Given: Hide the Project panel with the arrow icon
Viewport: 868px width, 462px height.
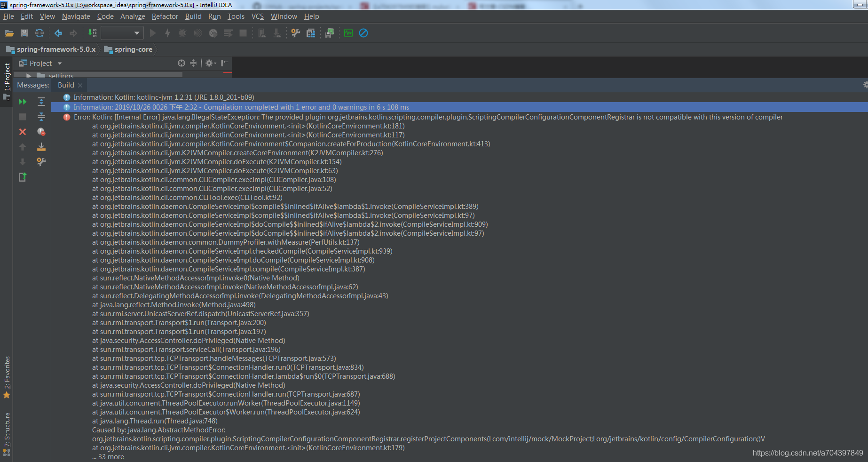Looking at the screenshot, I should pyautogui.click(x=225, y=63).
